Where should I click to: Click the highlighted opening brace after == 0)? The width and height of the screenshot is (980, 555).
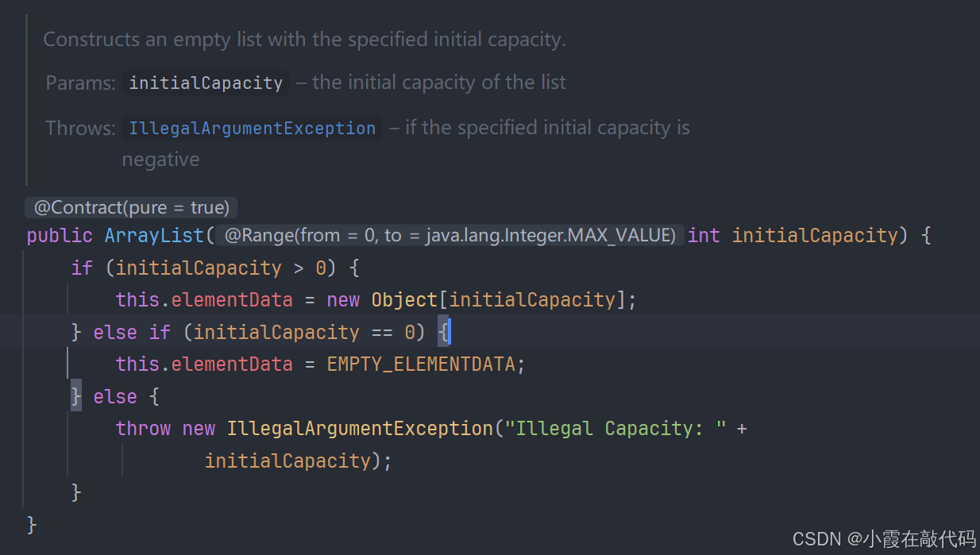(444, 332)
